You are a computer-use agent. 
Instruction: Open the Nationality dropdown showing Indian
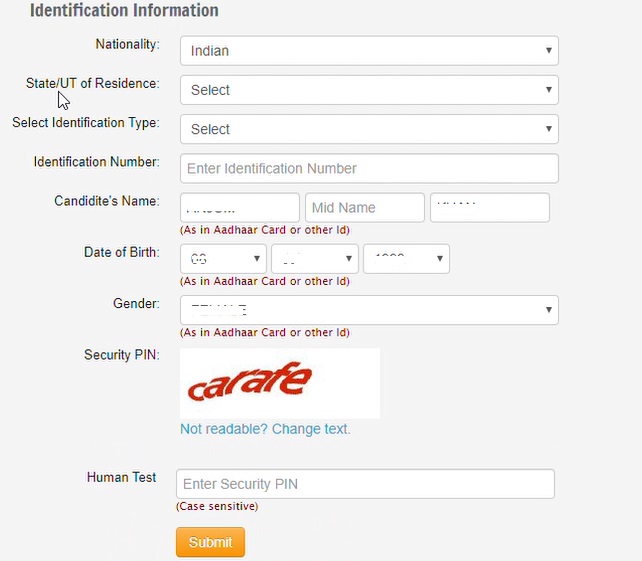[368, 51]
